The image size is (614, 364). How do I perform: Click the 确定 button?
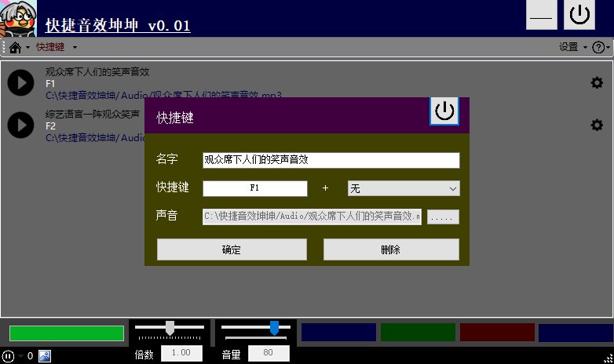point(232,249)
